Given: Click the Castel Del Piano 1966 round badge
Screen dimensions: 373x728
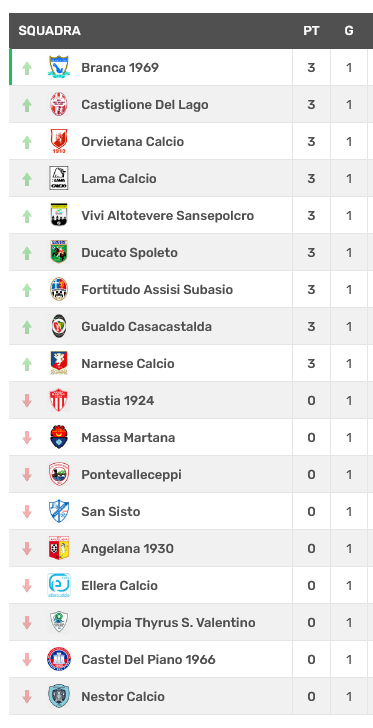Looking at the screenshot, I should pyautogui.click(x=59, y=659).
